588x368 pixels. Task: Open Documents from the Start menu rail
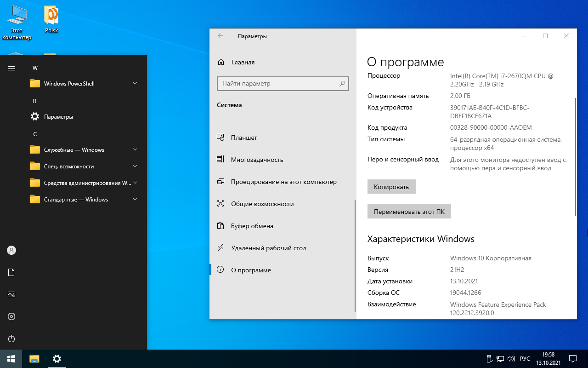point(11,272)
